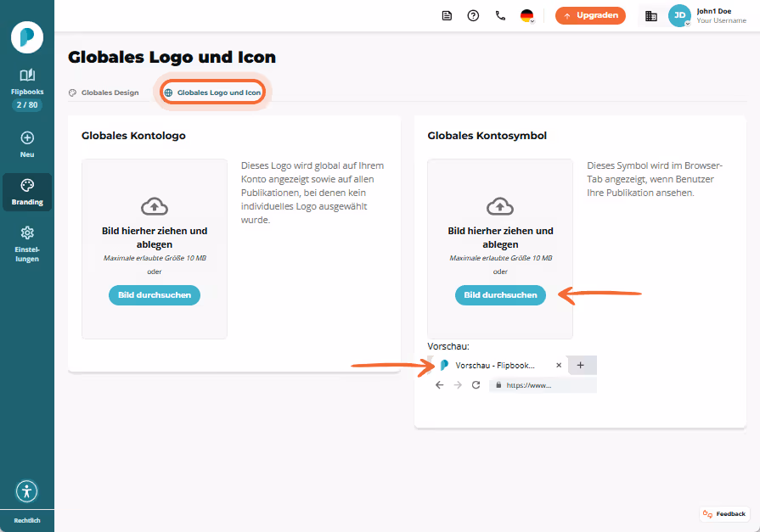Open the Flipbooks section
This screenshot has height=532, width=760.
coord(27,81)
